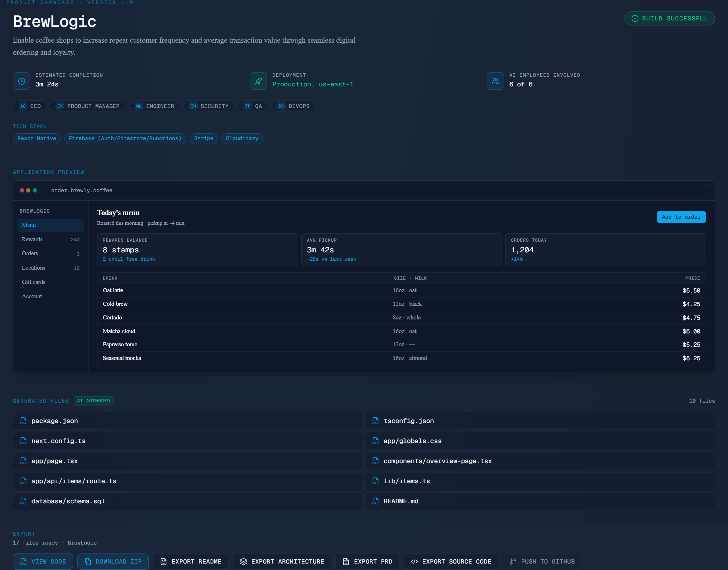The height and width of the screenshot is (570, 728).
Task: Click the file icon next to app/page.tsx
Action: tap(23, 461)
